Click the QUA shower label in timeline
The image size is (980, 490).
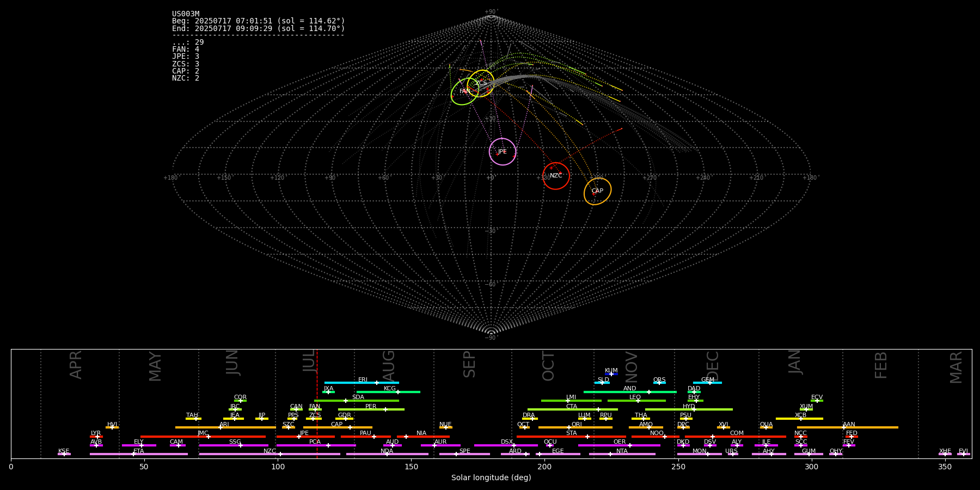pos(767,425)
